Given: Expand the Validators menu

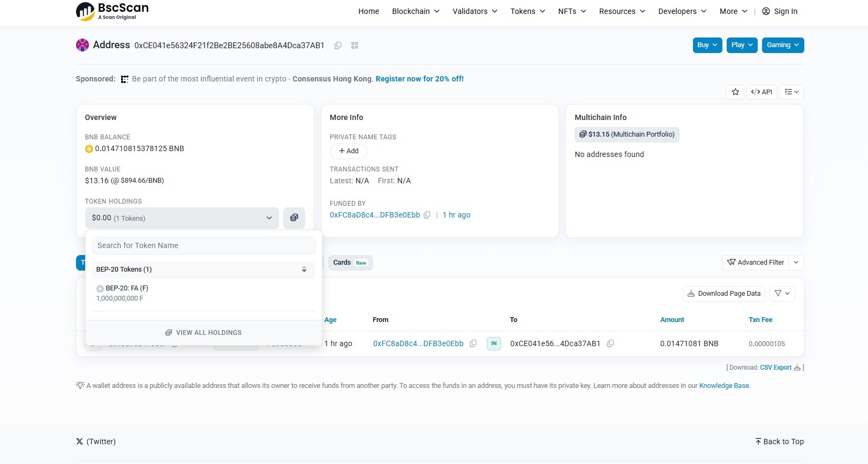Looking at the screenshot, I should click(x=475, y=11).
